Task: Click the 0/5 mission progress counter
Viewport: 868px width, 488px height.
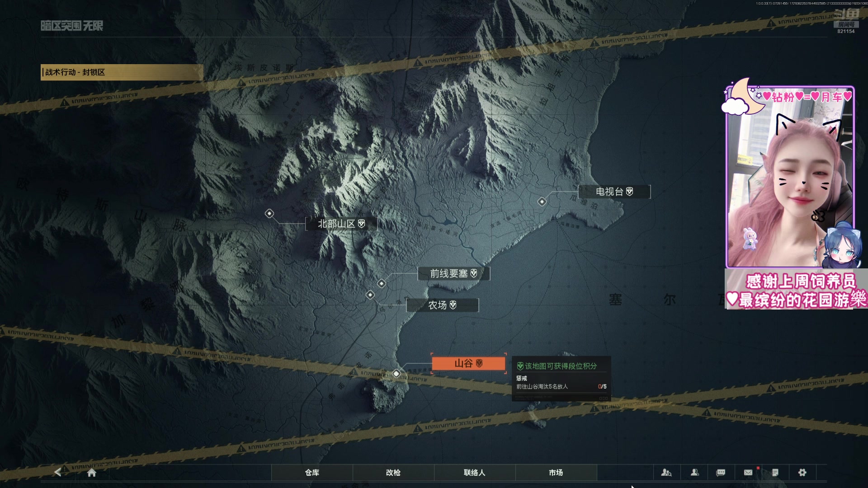Action: (x=602, y=386)
